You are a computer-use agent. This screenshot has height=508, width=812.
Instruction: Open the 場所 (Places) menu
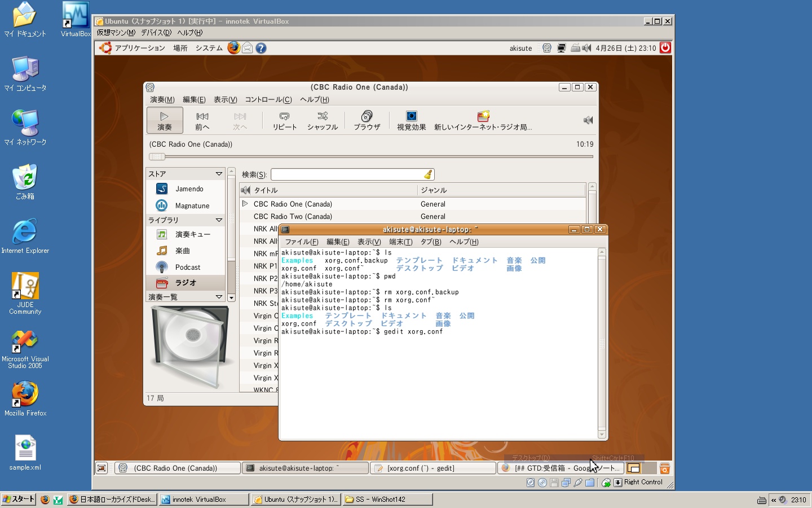(x=180, y=48)
